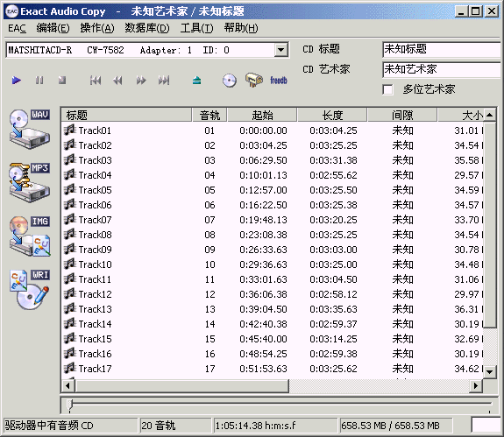Open the WRI CD write tool
The height and width of the screenshot is (437, 504).
(29, 290)
